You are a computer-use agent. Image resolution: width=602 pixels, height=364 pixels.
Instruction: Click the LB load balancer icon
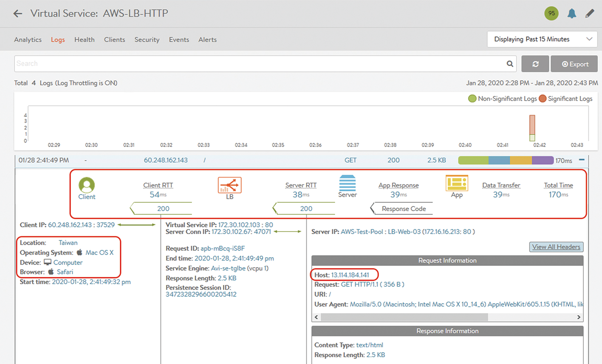(x=229, y=185)
